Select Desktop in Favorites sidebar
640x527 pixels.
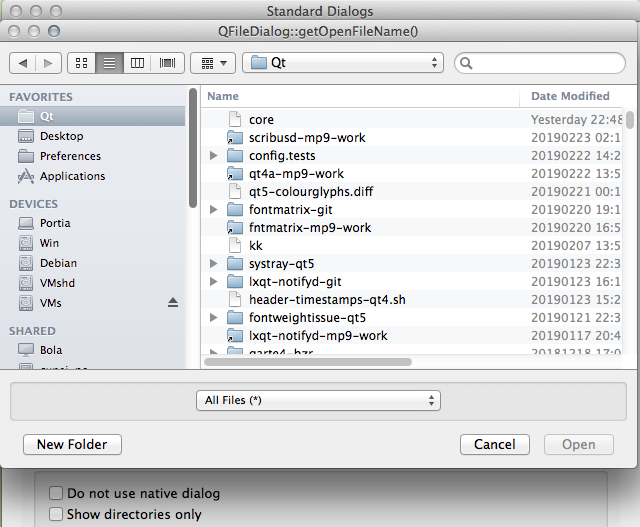(61, 136)
